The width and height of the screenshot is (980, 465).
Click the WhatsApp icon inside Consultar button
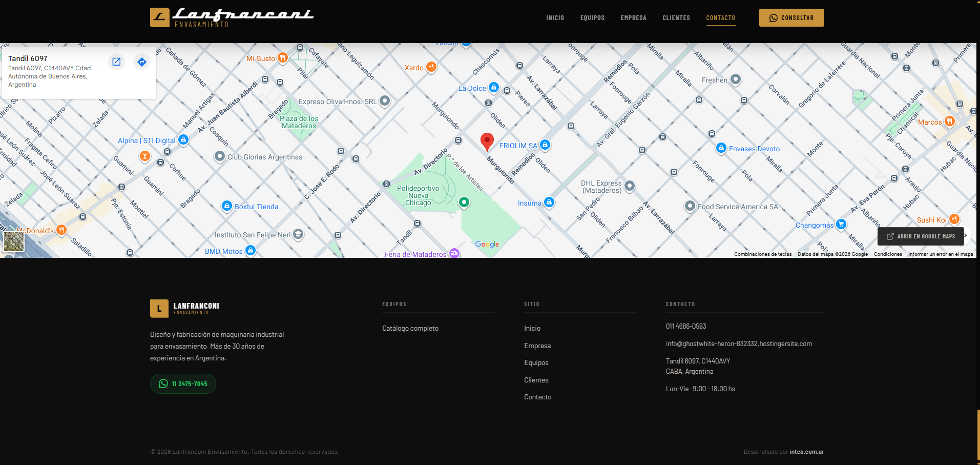[x=774, y=17]
